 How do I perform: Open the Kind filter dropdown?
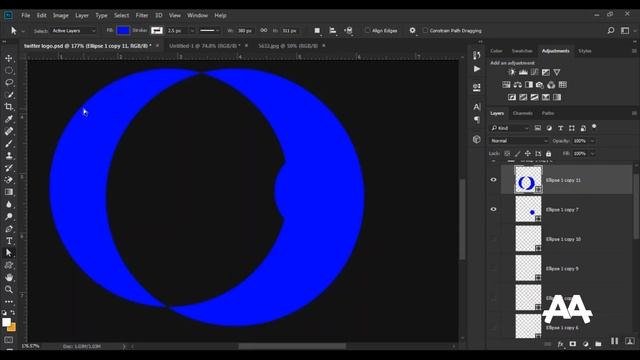(509, 128)
